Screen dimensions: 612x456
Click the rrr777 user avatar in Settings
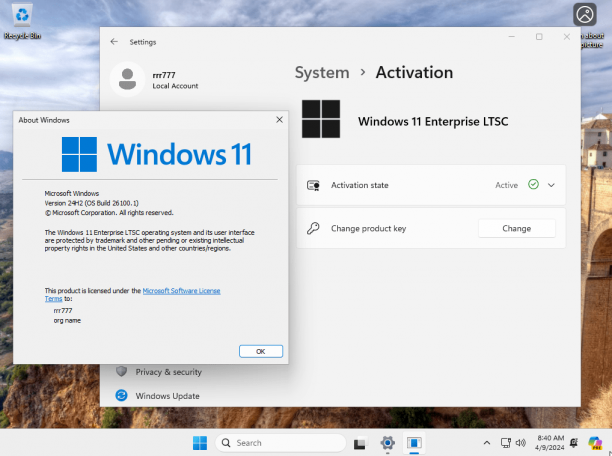point(127,79)
